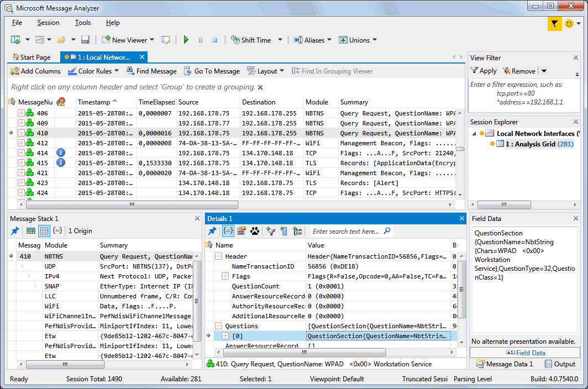Click the info icon on message 415
The height and width of the screenshot is (389, 588).
61,163
